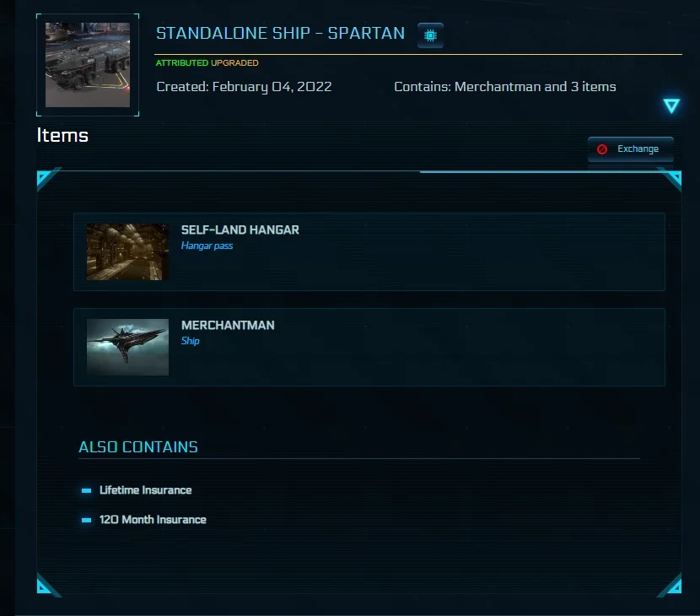Click the red prohibited icon on Exchange
The height and width of the screenshot is (616, 700).
point(602,149)
